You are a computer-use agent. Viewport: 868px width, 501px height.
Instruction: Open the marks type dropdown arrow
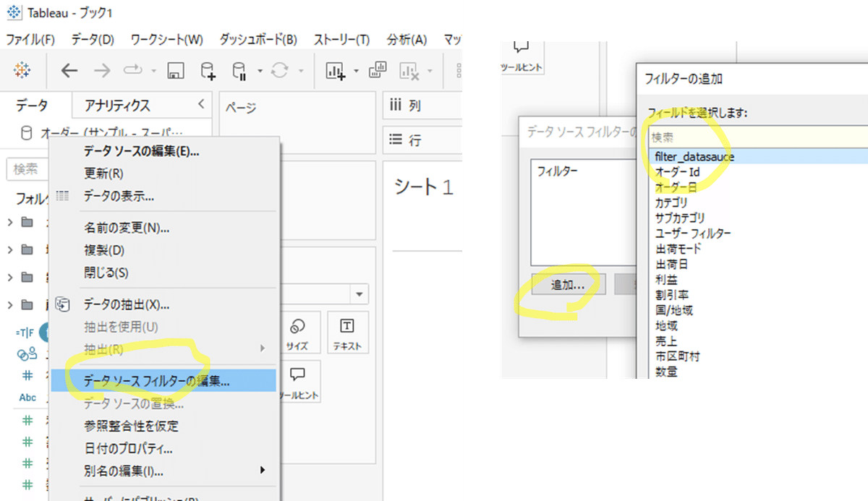coord(359,294)
